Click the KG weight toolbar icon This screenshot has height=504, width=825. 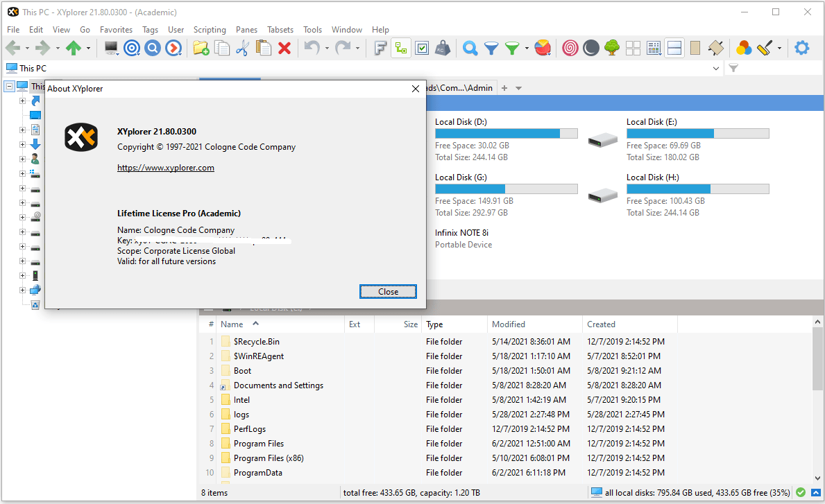(x=443, y=49)
